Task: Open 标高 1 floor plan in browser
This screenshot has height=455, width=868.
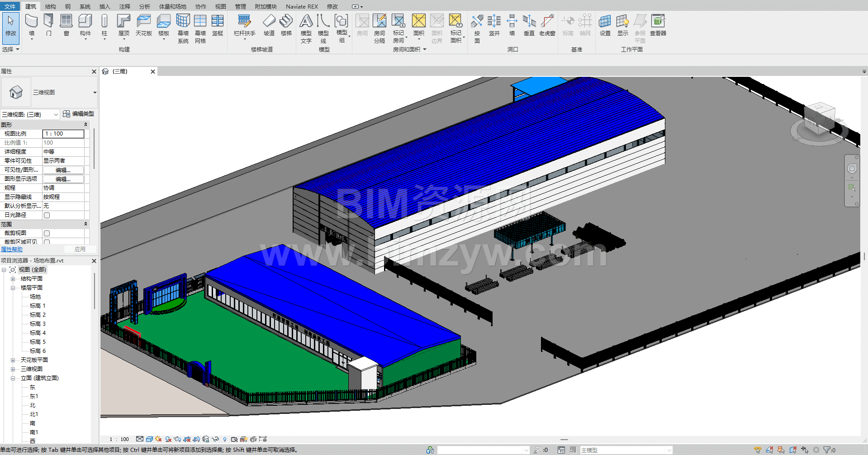Action: [38, 306]
